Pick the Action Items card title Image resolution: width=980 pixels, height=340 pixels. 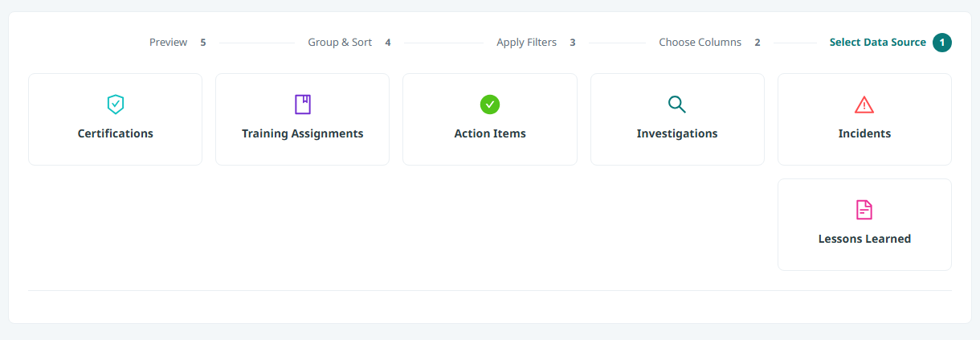click(490, 133)
